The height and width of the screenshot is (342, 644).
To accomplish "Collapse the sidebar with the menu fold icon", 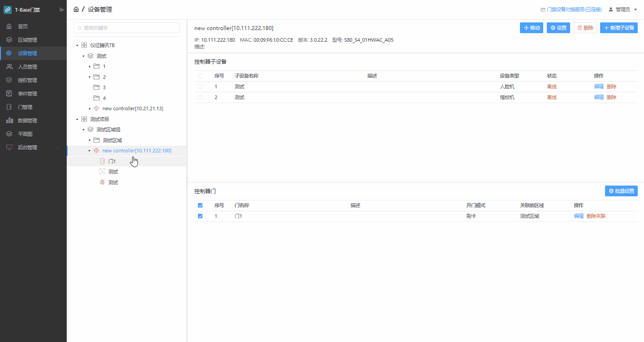I will (62, 9).
